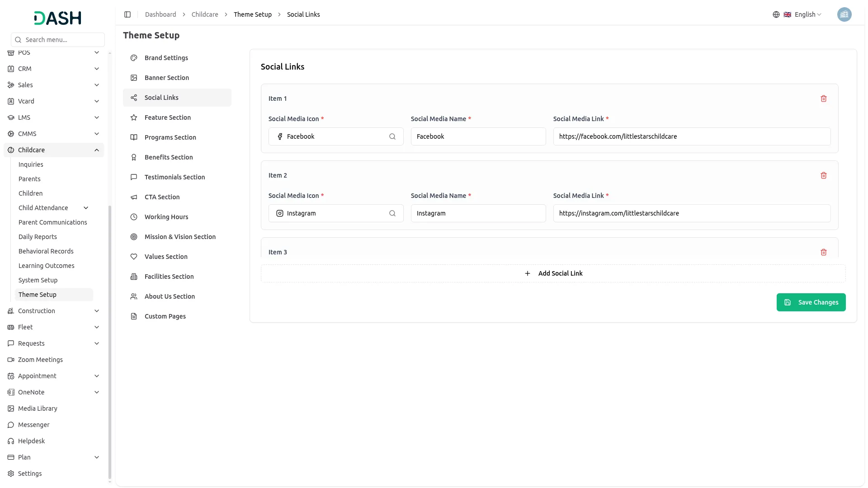Open Brand Settings palette icon
The height and width of the screenshot is (488, 868).
(x=134, y=58)
